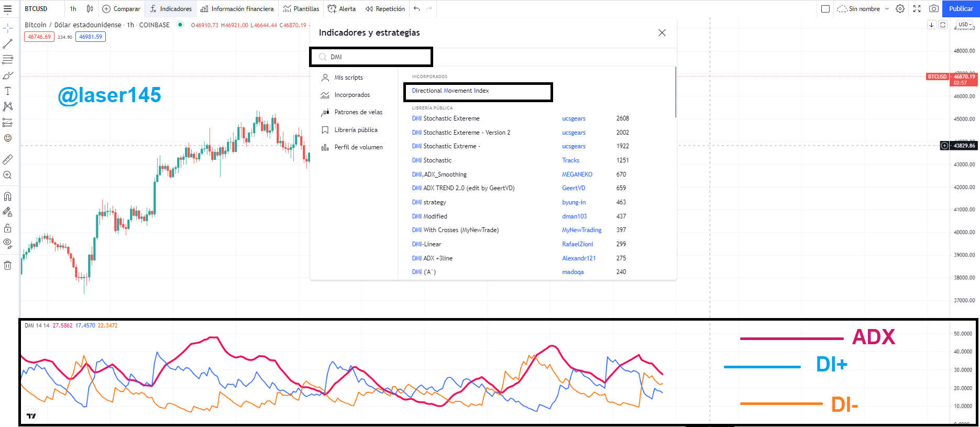Click the indicator search field containing DMI
The width and height of the screenshot is (980, 427).
(x=371, y=57)
